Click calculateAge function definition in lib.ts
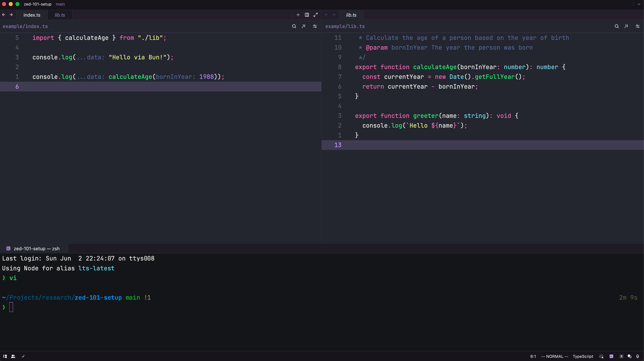 click(x=435, y=67)
